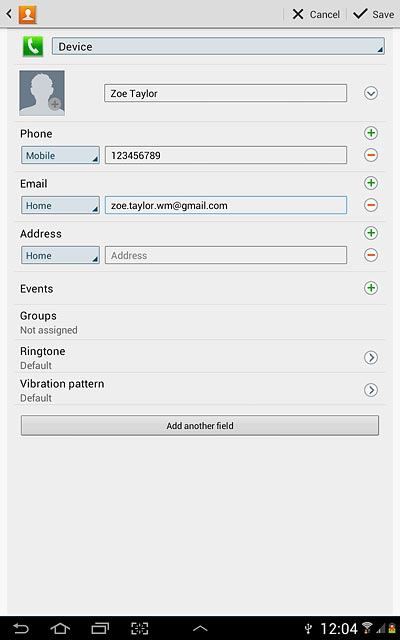Delete the Home address row
The height and width of the screenshot is (640, 400).
pos(371,255)
